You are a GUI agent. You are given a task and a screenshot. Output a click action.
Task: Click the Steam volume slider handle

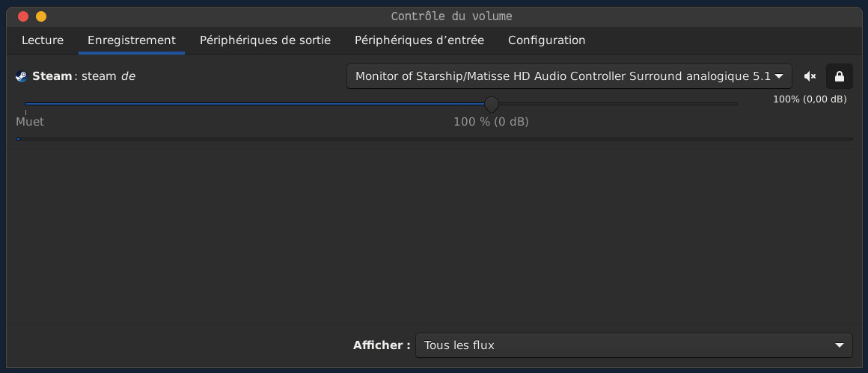(492, 104)
